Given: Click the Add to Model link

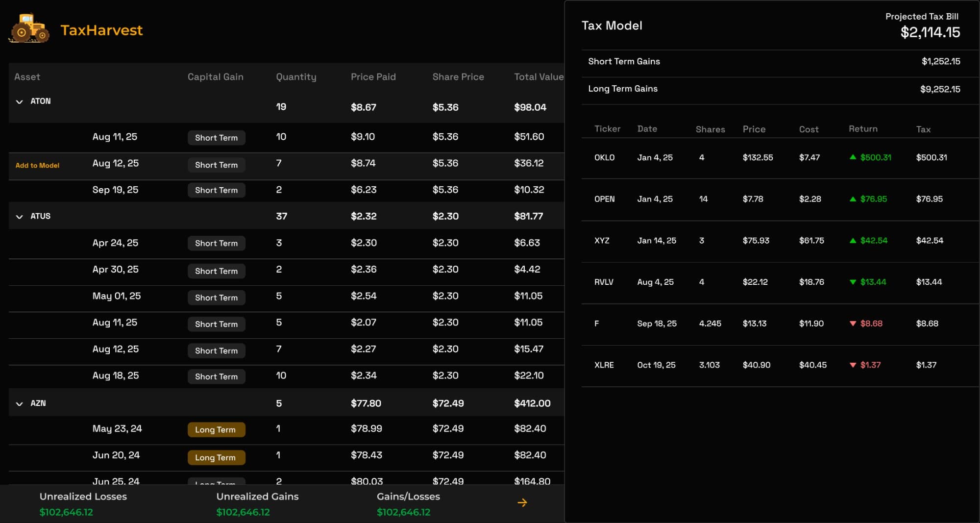Looking at the screenshot, I should pyautogui.click(x=37, y=166).
